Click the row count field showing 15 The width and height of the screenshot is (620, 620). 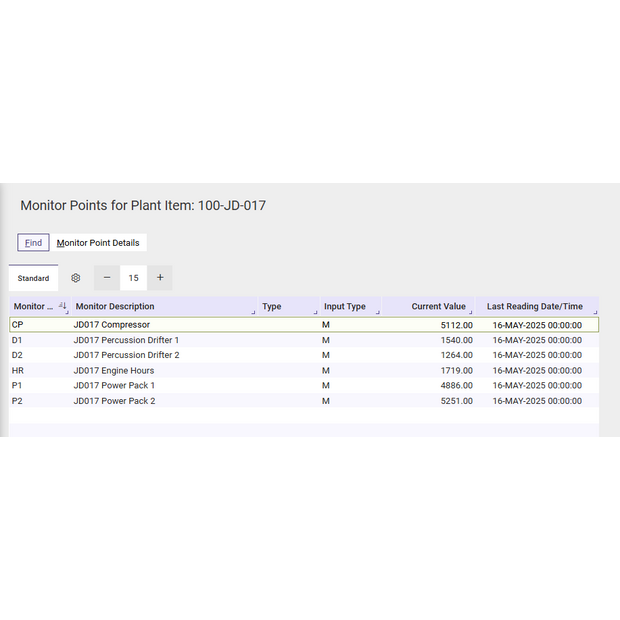(x=133, y=278)
